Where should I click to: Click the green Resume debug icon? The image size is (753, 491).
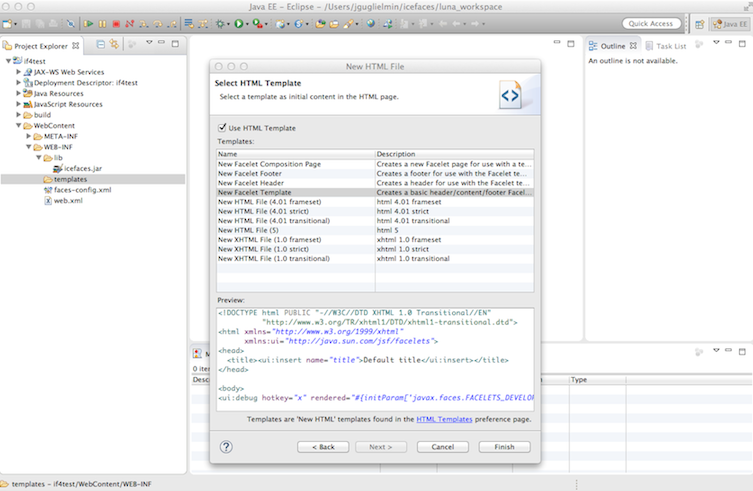point(89,23)
